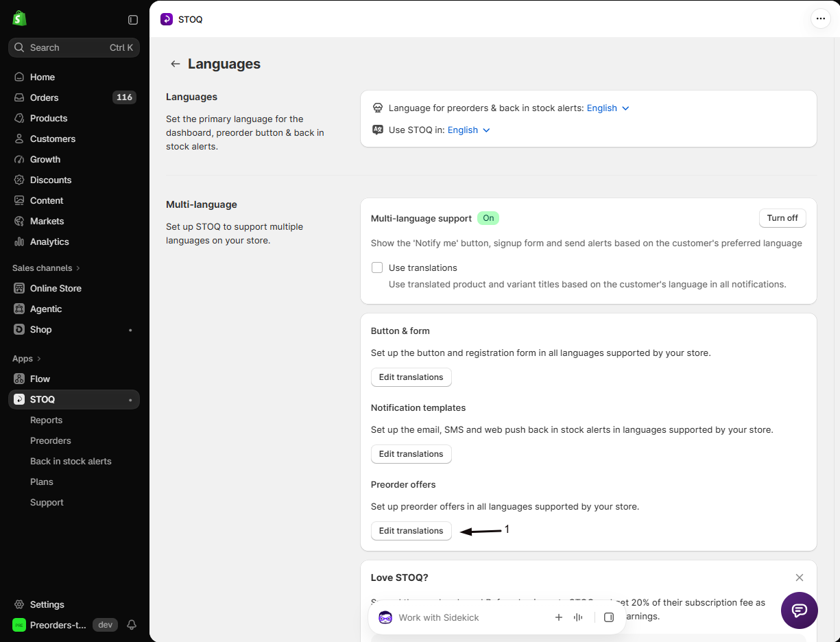Viewport: 840px width, 642px height.
Task: Open the Discounts section
Action: [74, 180]
